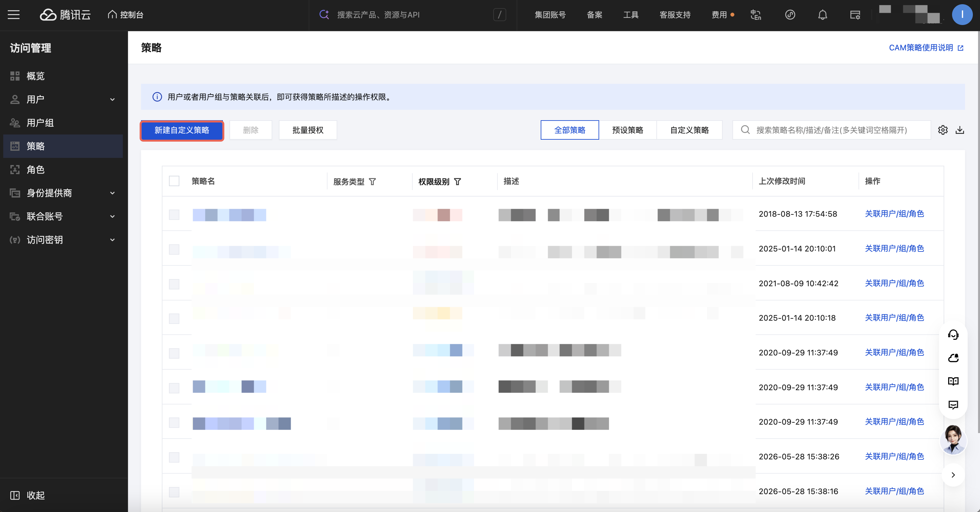980x512 pixels.
Task: Click 关联用户/组/角色 for 2026-05-28 15:38:26 row
Action: pyautogui.click(x=894, y=456)
